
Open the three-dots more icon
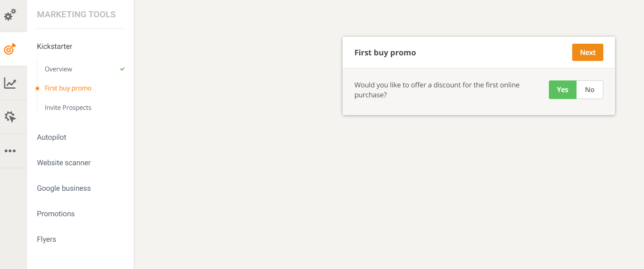coord(10,151)
